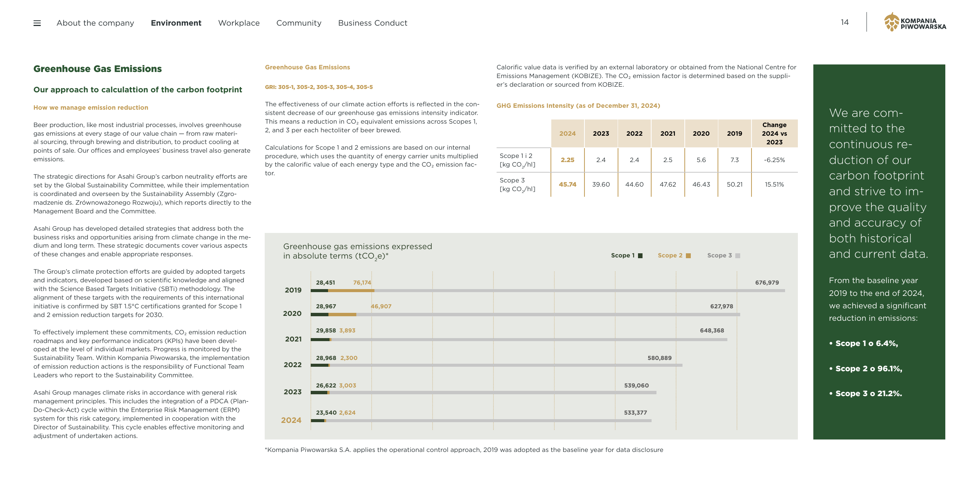Click the How we manage emission reduction subheading

pos(90,108)
